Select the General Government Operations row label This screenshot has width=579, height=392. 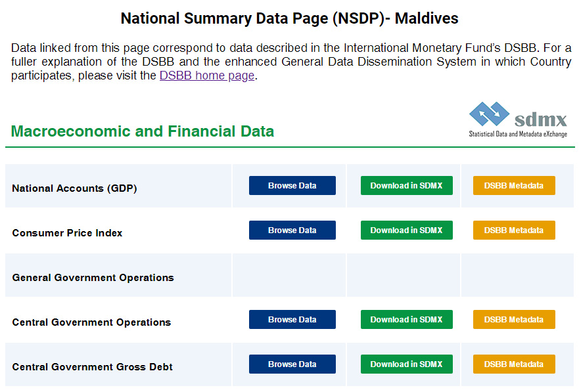93,277
